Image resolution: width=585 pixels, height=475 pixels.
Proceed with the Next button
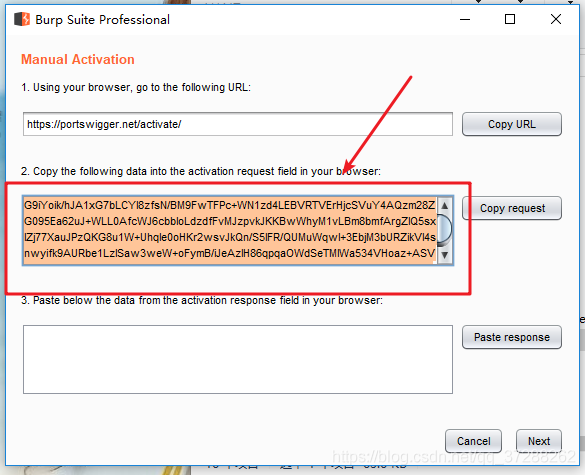(x=539, y=441)
